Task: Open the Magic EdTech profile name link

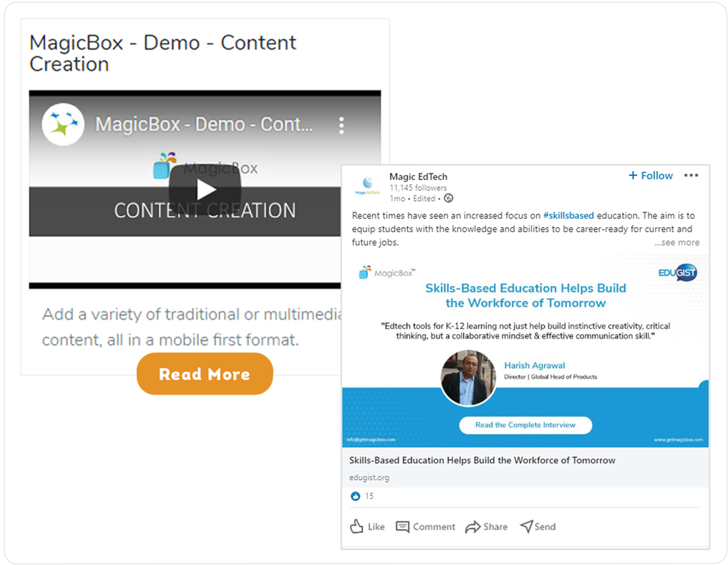Action: point(419,177)
